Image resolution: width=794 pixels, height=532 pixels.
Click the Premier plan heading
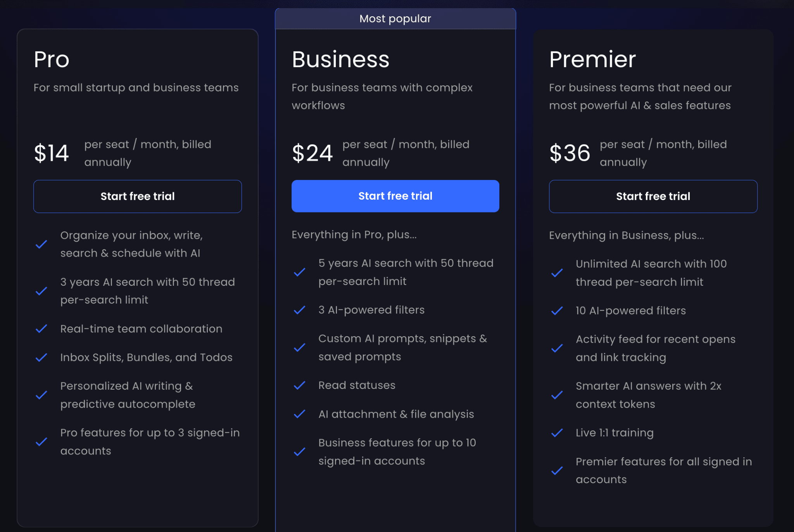pos(592,59)
